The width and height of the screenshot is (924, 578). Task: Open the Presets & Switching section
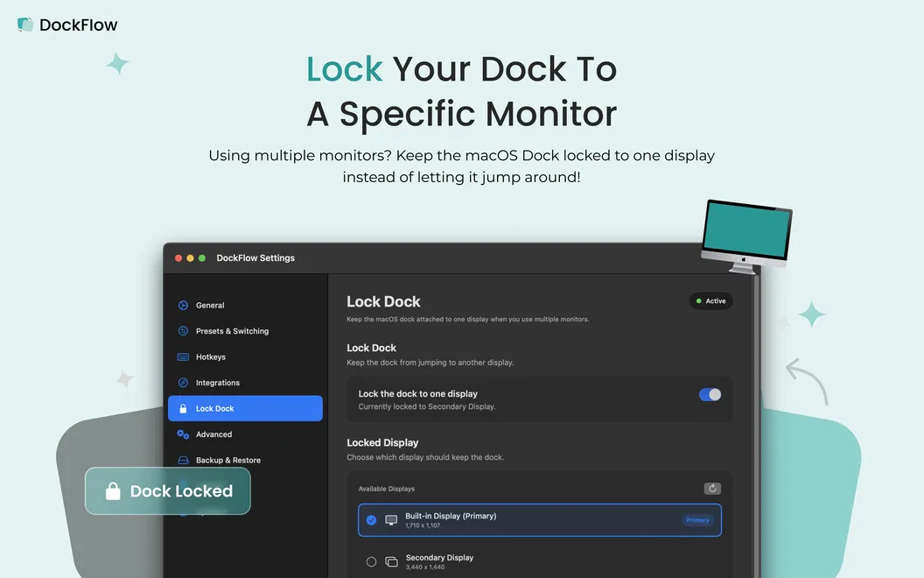tap(245, 331)
